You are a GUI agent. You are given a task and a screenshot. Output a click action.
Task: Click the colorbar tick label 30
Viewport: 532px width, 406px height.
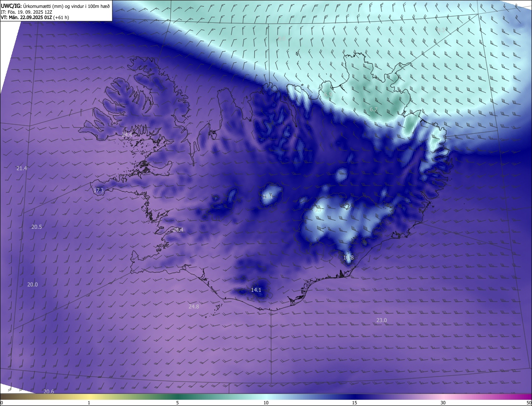click(443, 403)
